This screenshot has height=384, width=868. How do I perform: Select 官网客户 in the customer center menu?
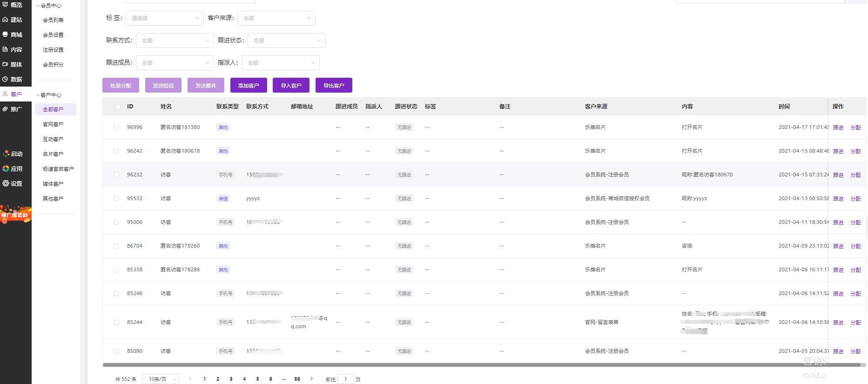53,124
